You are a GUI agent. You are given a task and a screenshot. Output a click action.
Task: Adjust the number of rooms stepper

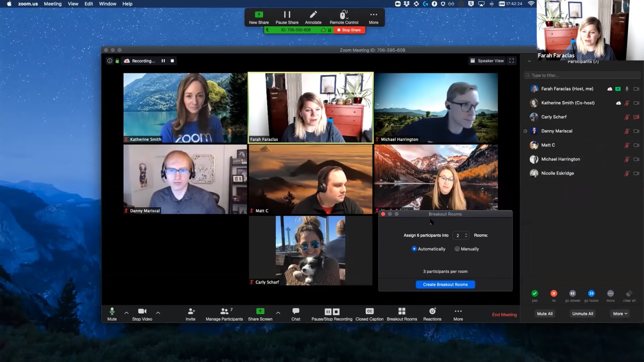pyautogui.click(x=466, y=235)
